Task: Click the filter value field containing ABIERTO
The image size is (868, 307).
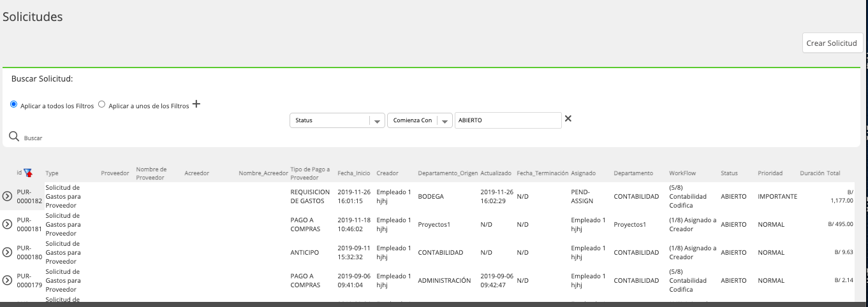Action: [508, 120]
